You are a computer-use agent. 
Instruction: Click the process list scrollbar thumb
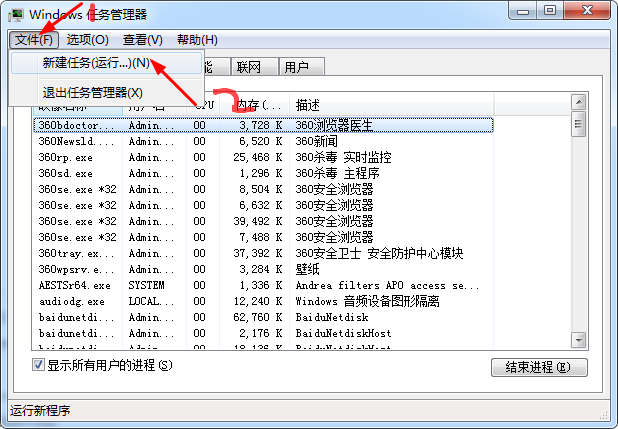579,124
